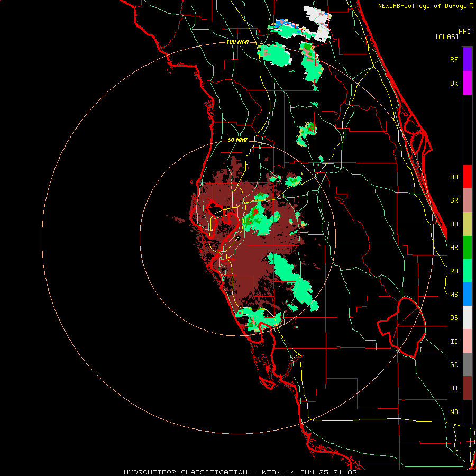Click the UK magenta legend swatch
This screenshot has width=476, height=476.
467,83
